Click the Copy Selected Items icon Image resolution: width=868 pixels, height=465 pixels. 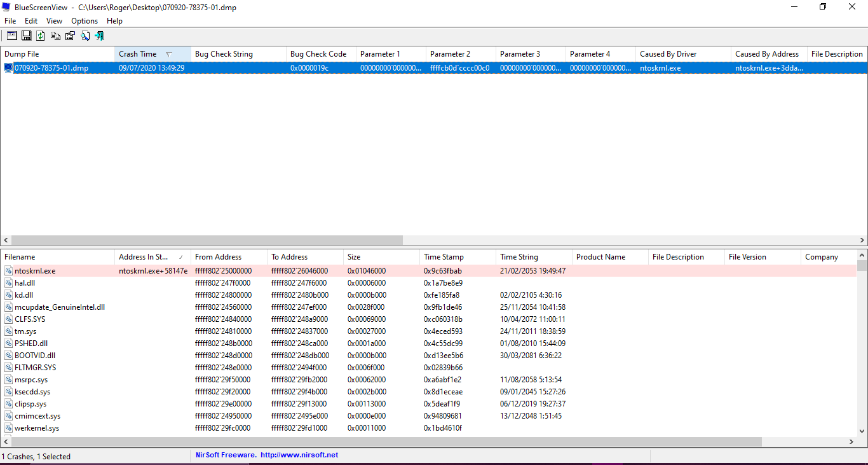coord(55,36)
